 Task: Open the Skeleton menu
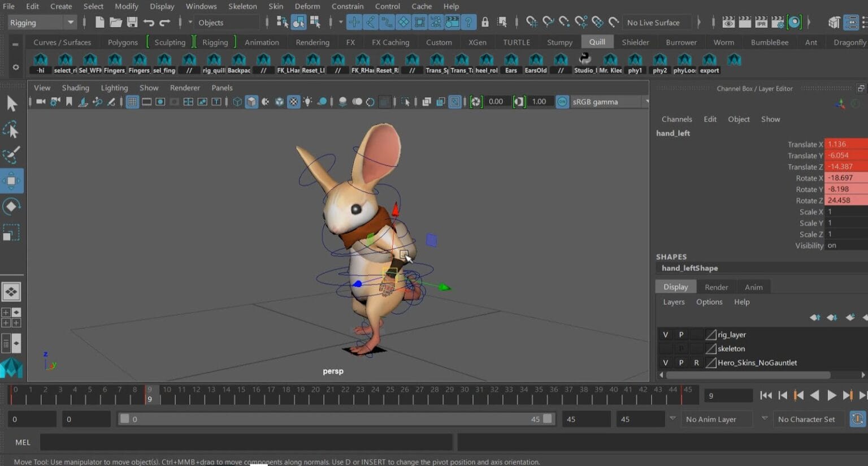click(x=242, y=6)
